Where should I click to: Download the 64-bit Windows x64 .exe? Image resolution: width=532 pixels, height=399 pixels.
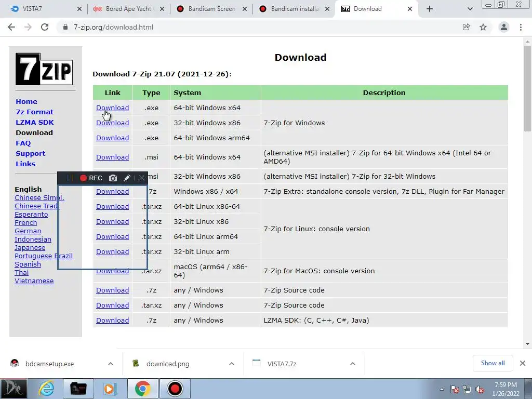(112, 108)
